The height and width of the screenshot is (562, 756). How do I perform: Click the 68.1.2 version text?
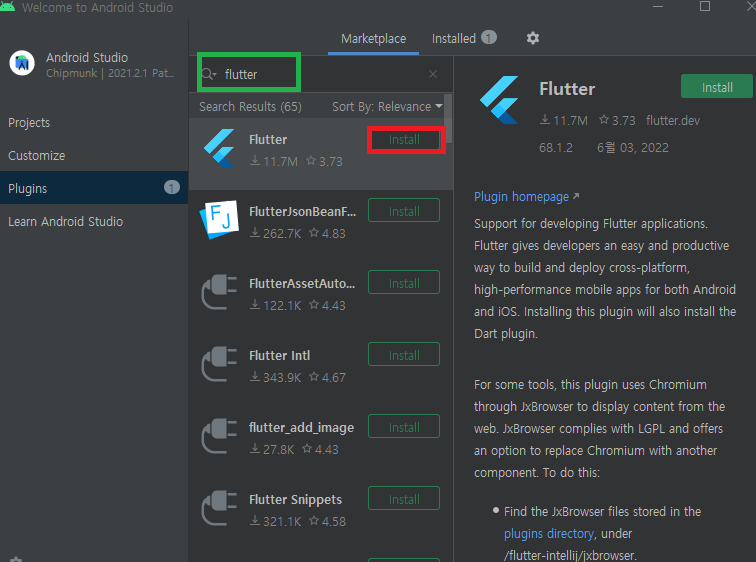[x=556, y=147]
